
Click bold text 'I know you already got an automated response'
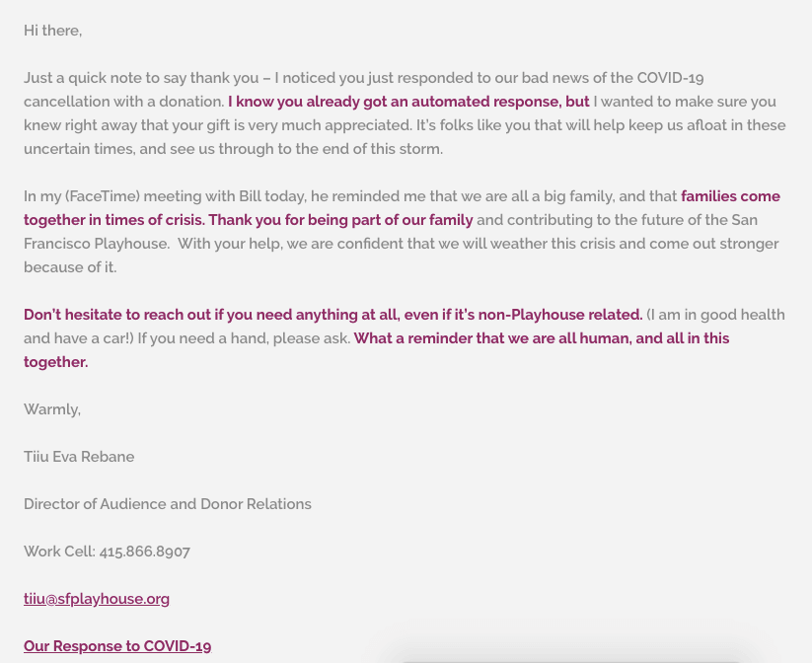(395, 102)
